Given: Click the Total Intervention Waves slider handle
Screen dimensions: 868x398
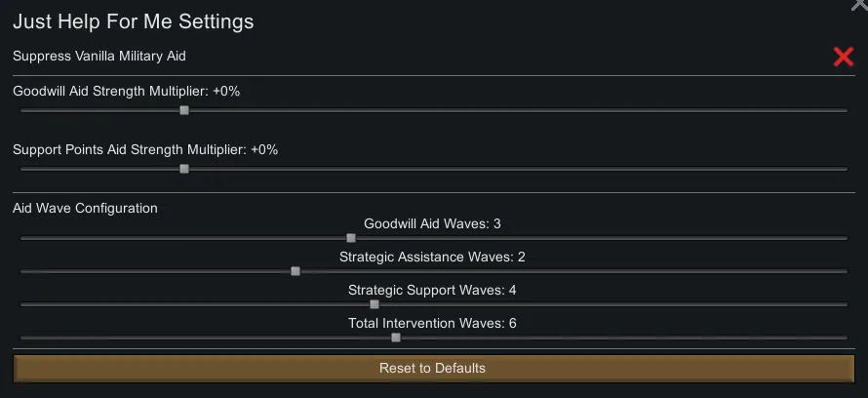Looking at the screenshot, I should click(x=396, y=338).
